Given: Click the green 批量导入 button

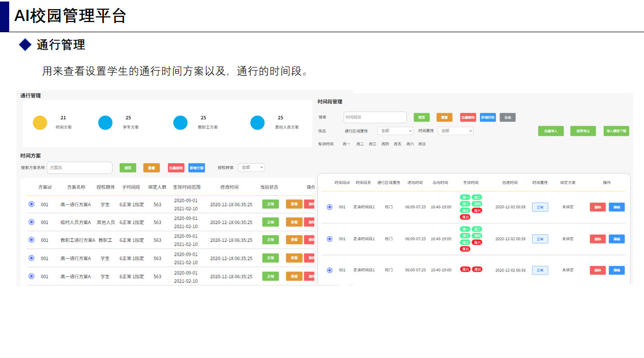Looking at the screenshot, I should [x=550, y=131].
